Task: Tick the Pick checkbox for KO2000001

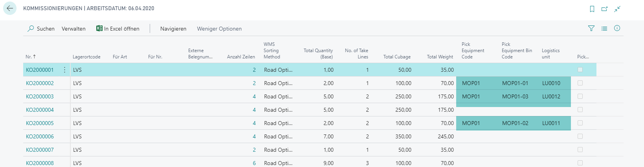Action: [580, 70]
